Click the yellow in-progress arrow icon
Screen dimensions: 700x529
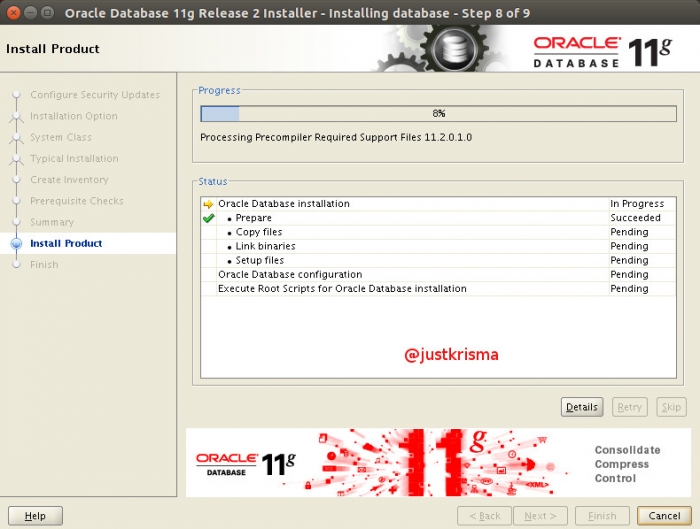[x=208, y=204]
